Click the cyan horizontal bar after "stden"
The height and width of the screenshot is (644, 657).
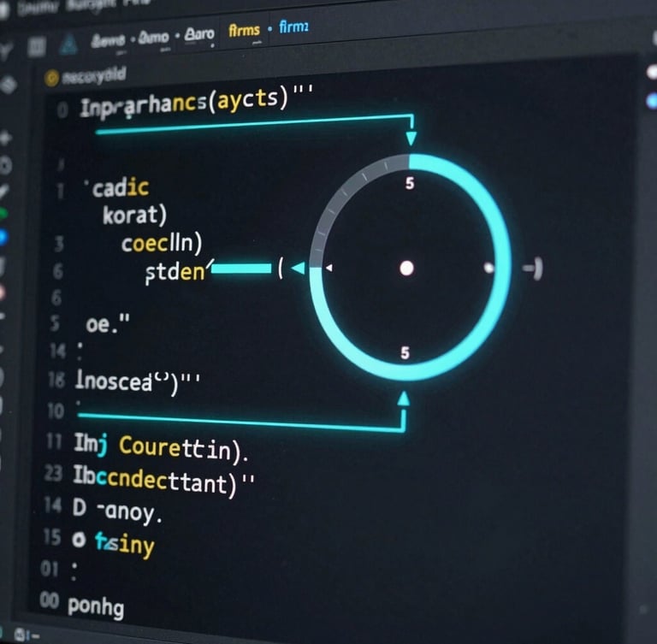coord(241,269)
